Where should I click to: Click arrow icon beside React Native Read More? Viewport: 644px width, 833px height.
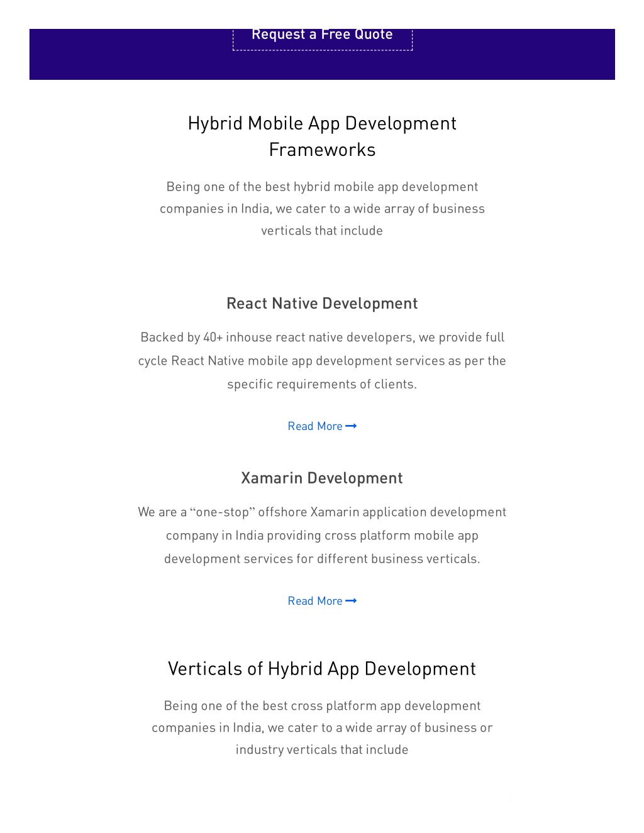tap(351, 426)
